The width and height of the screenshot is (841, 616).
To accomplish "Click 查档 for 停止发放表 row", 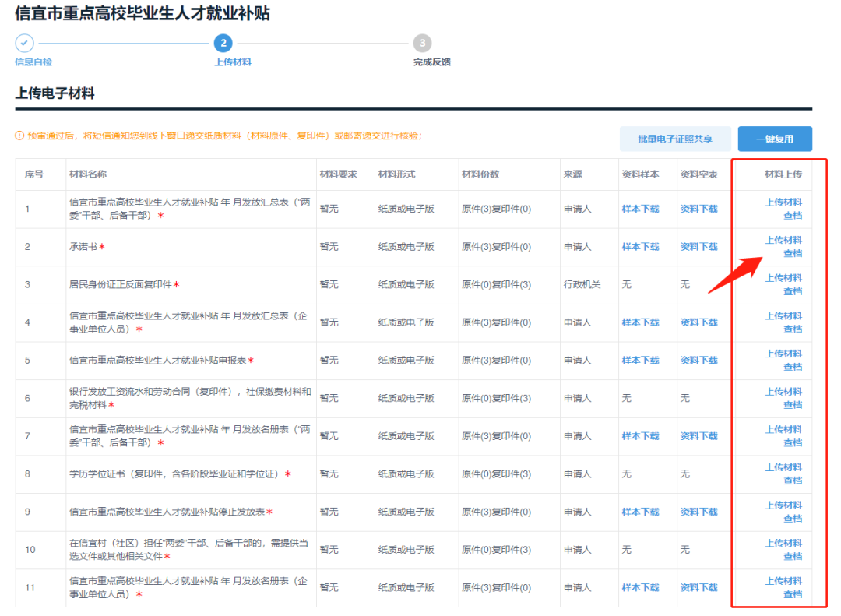I will (x=793, y=519).
